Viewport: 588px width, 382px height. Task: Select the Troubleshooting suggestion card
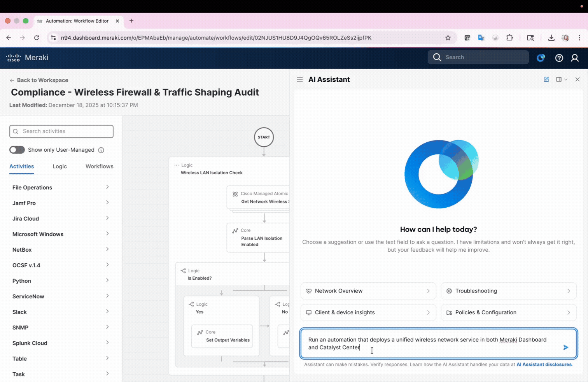508,291
